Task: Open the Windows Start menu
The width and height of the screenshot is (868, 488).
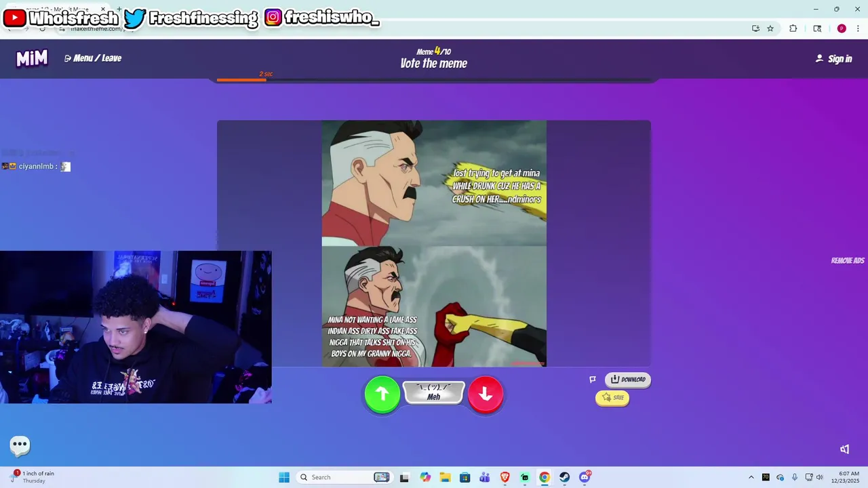Action: click(x=284, y=477)
